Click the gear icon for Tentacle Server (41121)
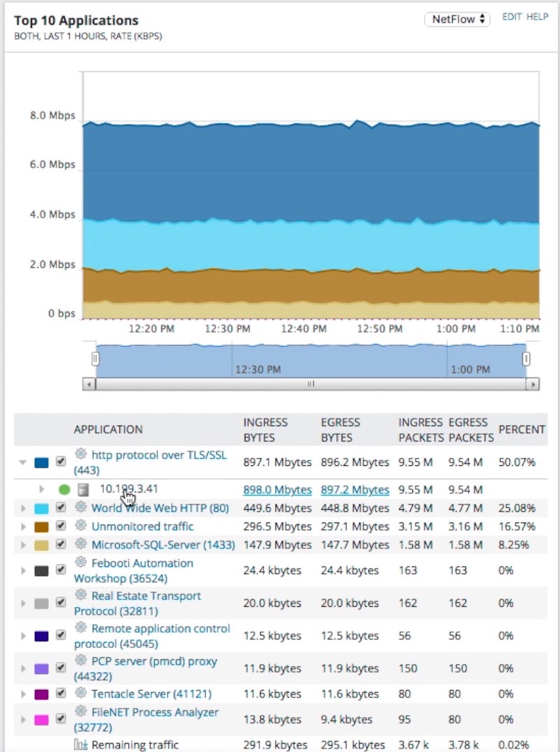560x752 pixels. [x=82, y=693]
